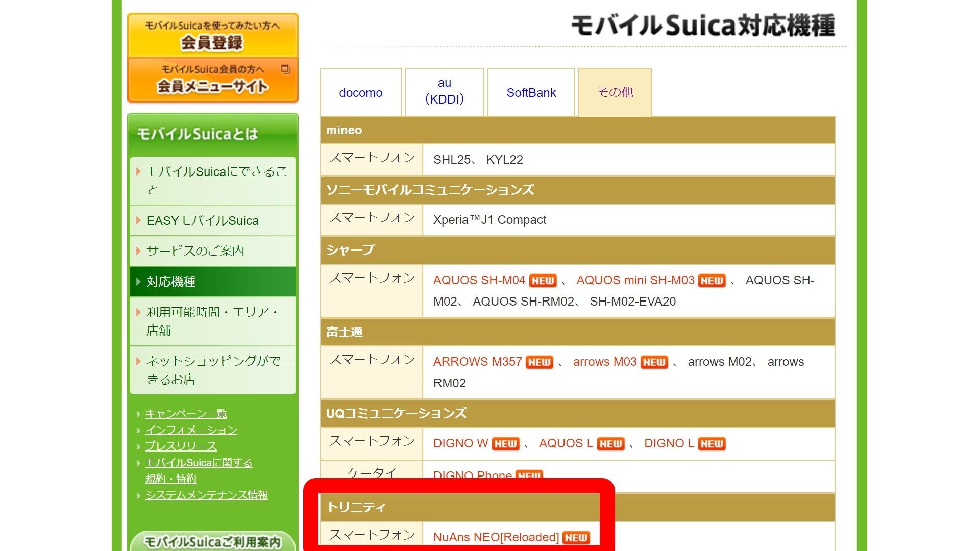Switch to the docomo tab
This screenshot has height=551, width=980.
pos(360,93)
